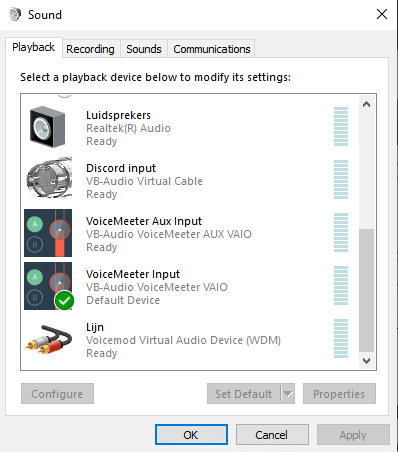Click the Luidsprekers volume level meter

tap(341, 126)
